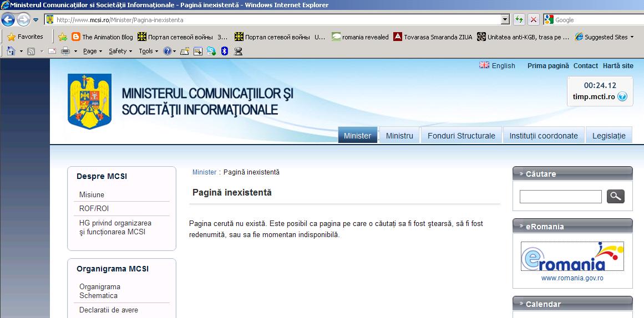
Task: Click the Skype toolbar icon
Action: pos(211,52)
